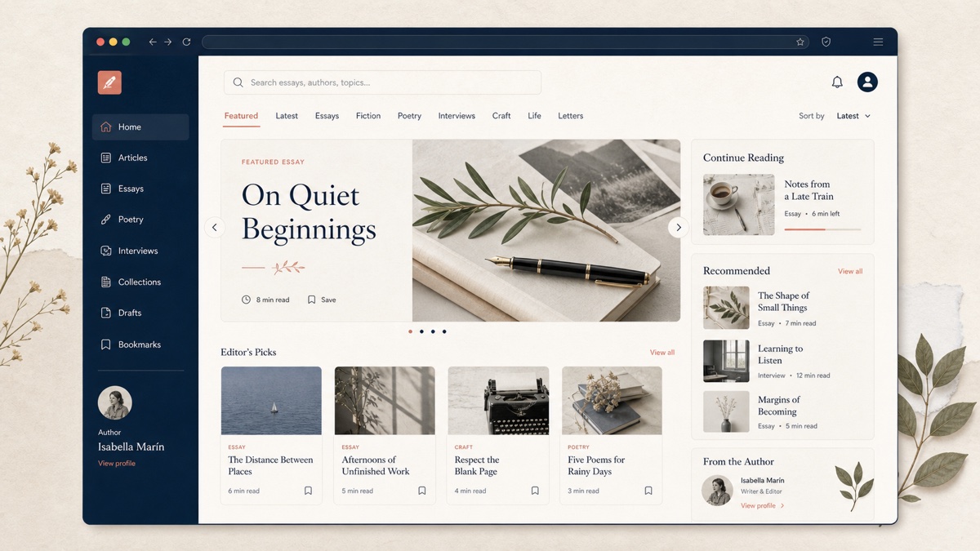Open notifications bell icon
This screenshot has width=980, height=551.
click(x=837, y=82)
